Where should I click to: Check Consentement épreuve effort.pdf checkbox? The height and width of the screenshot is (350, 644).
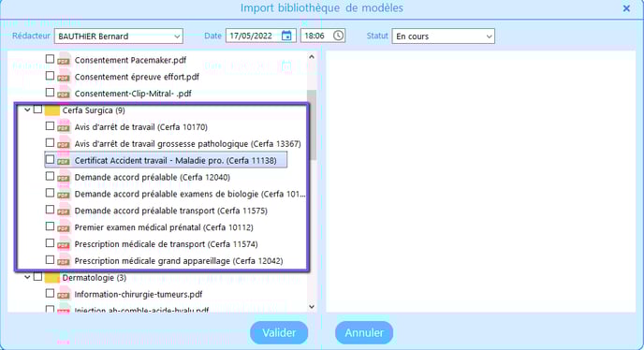[50, 76]
